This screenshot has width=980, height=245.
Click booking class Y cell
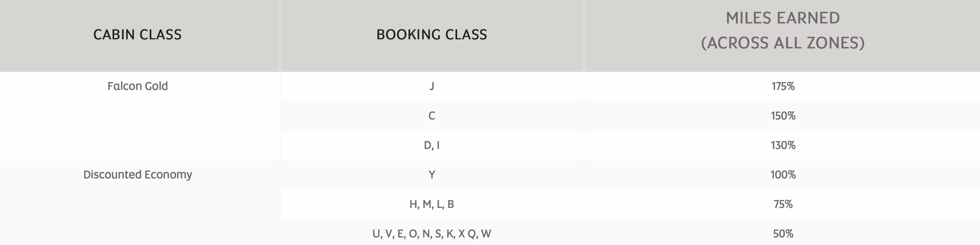click(x=431, y=175)
